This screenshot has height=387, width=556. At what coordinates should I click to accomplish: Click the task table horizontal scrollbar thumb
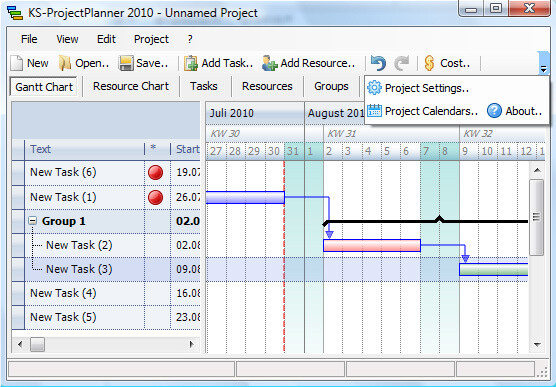point(37,344)
